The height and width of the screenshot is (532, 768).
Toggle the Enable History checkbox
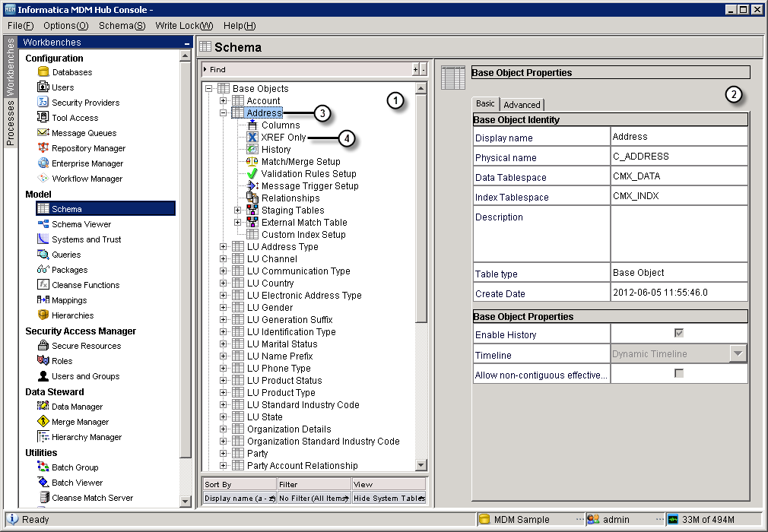pyautogui.click(x=679, y=334)
